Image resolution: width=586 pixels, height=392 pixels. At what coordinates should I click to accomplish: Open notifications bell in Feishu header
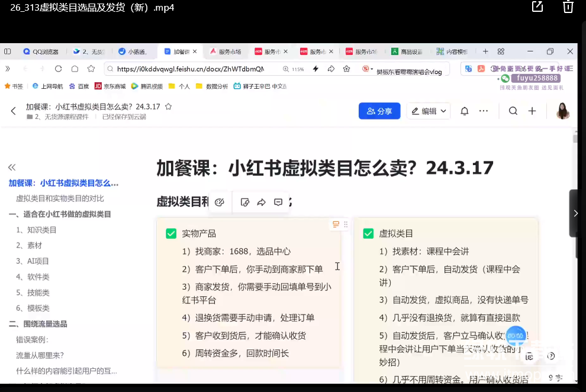pyautogui.click(x=464, y=111)
